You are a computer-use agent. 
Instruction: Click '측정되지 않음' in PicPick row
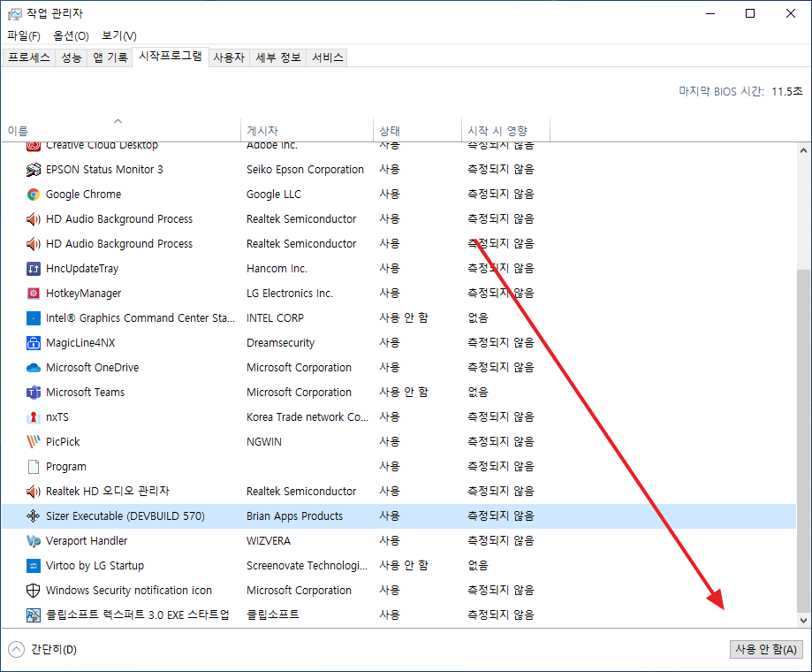[x=500, y=441]
